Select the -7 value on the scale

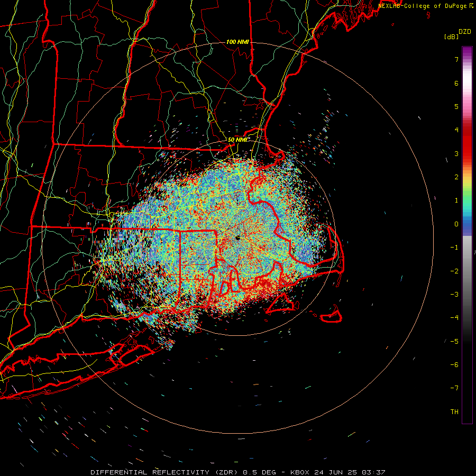[454, 388]
